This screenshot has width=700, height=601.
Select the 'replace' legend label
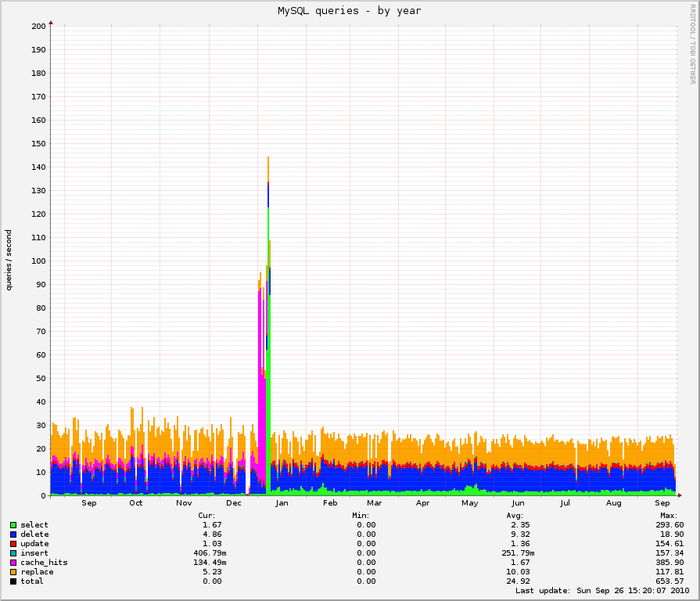pyautogui.click(x=37, y=572)
